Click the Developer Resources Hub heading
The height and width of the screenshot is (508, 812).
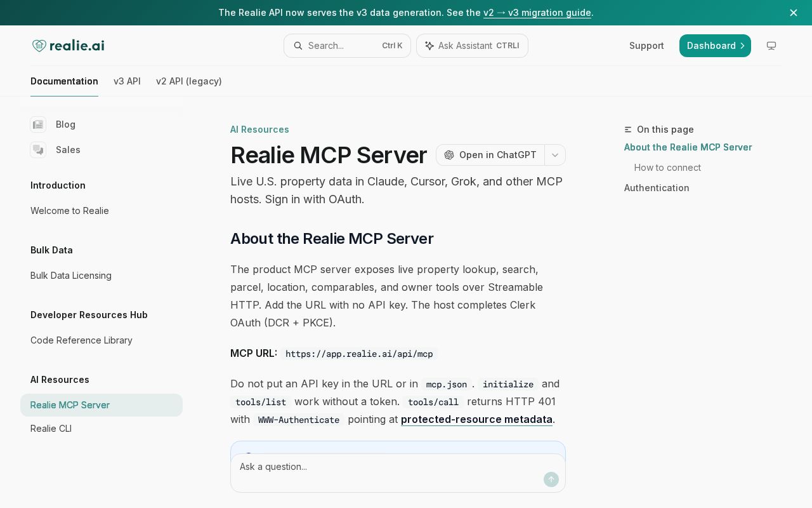coord(89,315)
